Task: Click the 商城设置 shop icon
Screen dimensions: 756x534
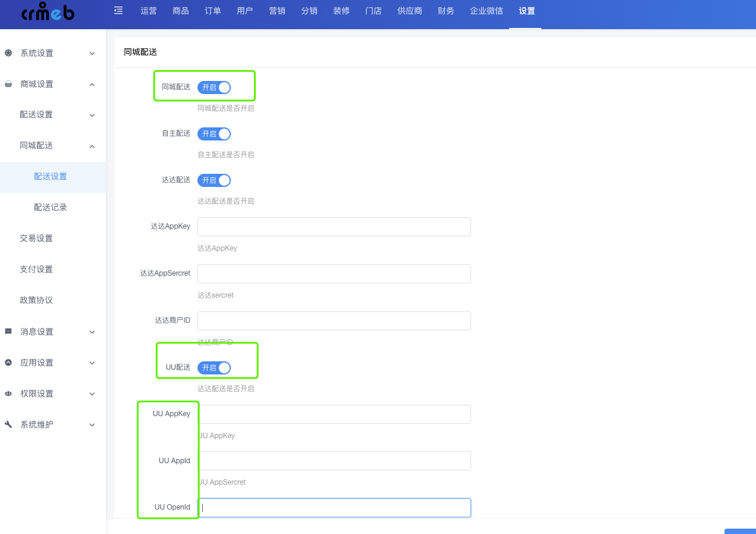Action: pos(8,84)
